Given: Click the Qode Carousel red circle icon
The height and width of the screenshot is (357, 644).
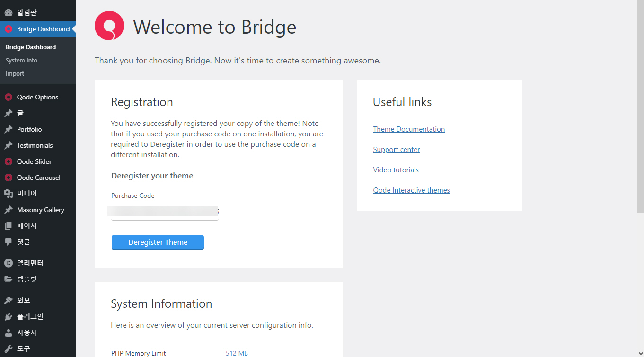Looking at the screenshot, I should click(x=9, y=178).
